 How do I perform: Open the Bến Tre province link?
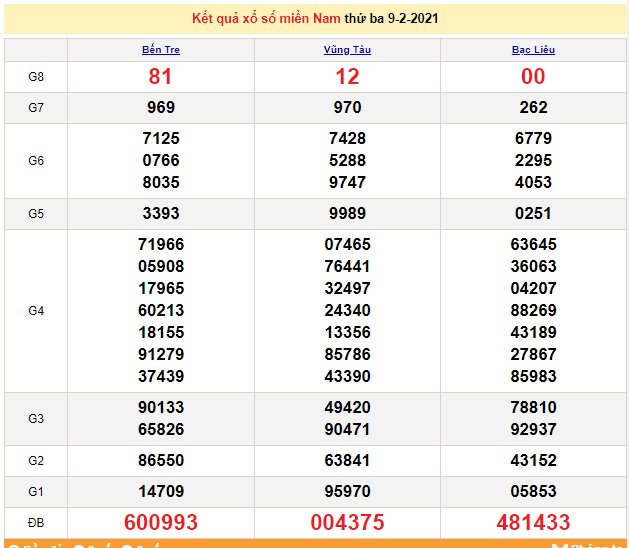[160, 50]
